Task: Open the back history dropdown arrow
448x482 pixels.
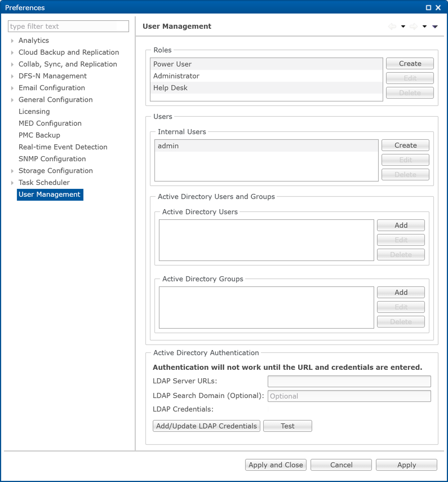Action: 403,26
